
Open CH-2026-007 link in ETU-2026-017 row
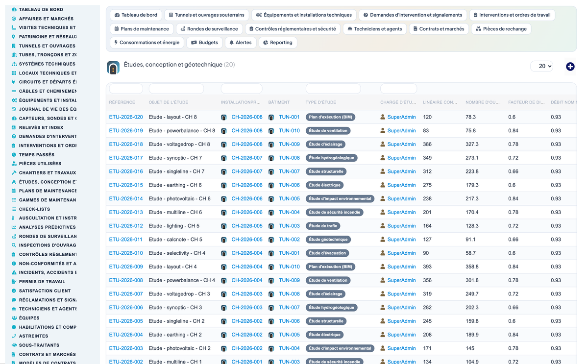(x=247, y=158)
